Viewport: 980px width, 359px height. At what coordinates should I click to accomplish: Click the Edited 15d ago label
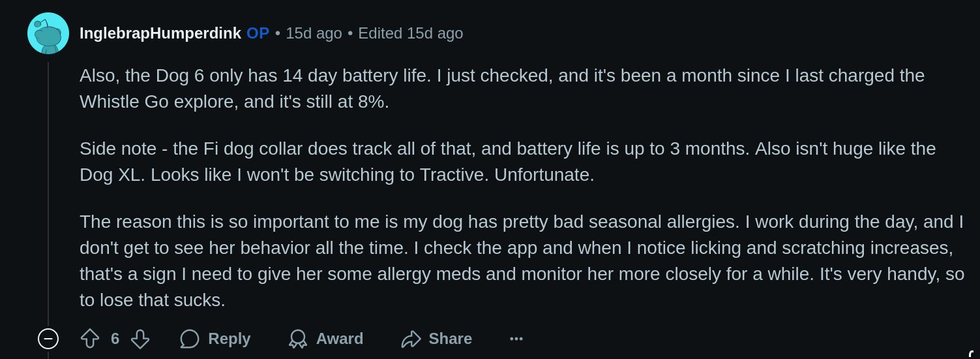pos(411,33)
